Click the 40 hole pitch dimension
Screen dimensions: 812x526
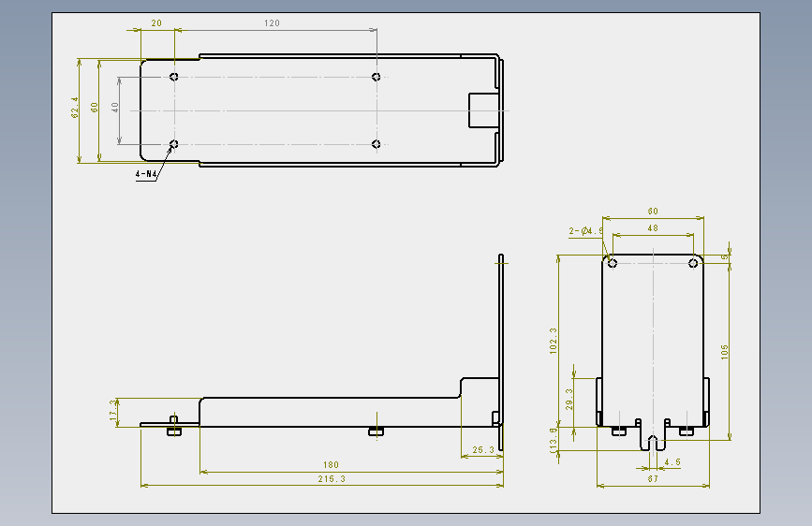coord(114,108)
